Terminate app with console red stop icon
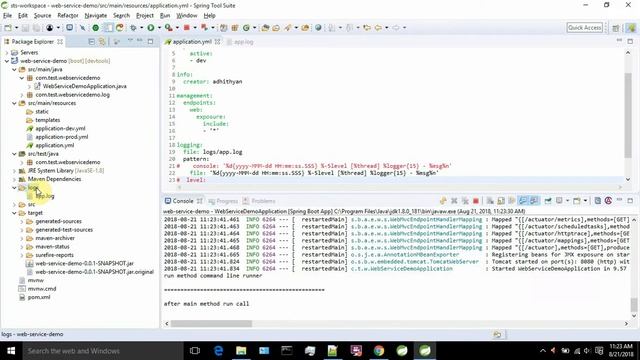This screenshot has width=640, height=360. tap(476, 201)
